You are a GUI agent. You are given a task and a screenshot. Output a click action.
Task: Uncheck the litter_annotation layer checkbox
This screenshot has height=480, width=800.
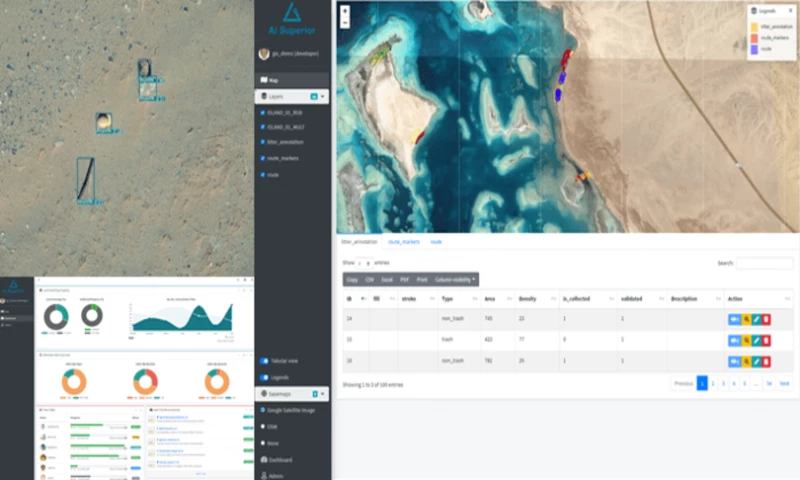click(x=263, y=141)
